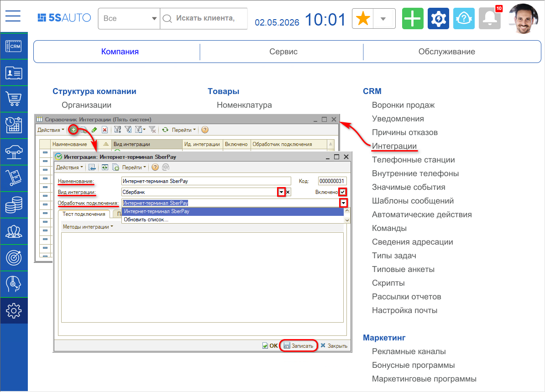Click the blue gear lightning icon
This screenshot has height=392, width=545.
[438, 18]
